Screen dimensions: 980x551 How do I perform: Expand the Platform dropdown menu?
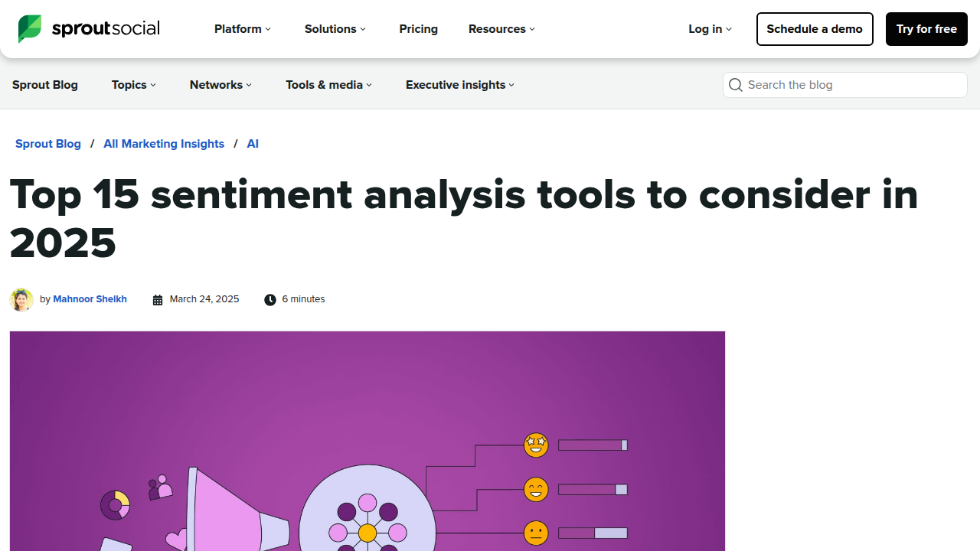(x=243, y=29)
